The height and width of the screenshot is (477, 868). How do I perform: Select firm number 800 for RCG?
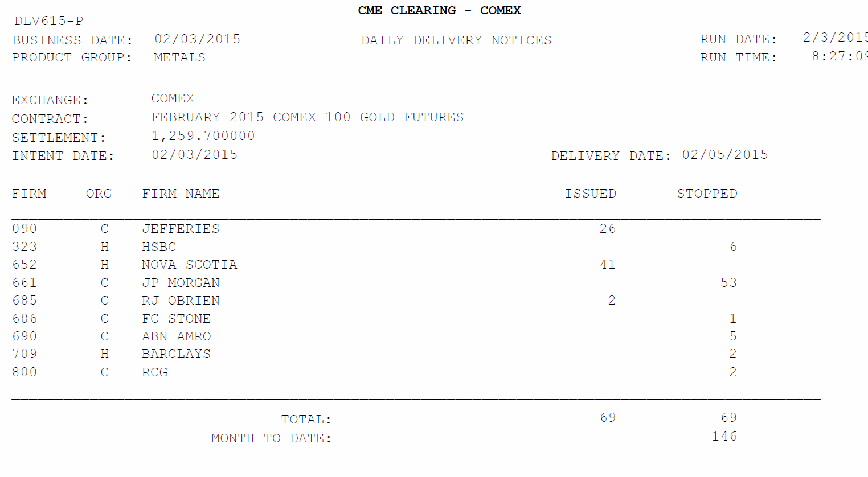pos(24,372)
